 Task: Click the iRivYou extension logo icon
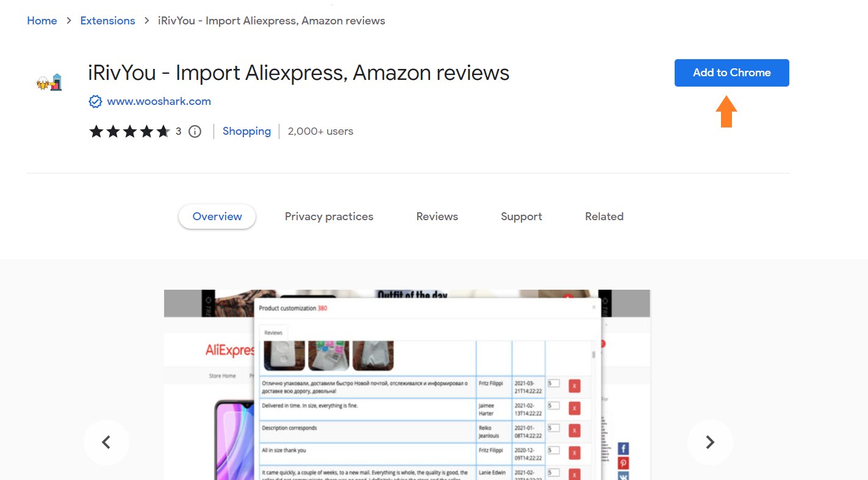(49, 82)
